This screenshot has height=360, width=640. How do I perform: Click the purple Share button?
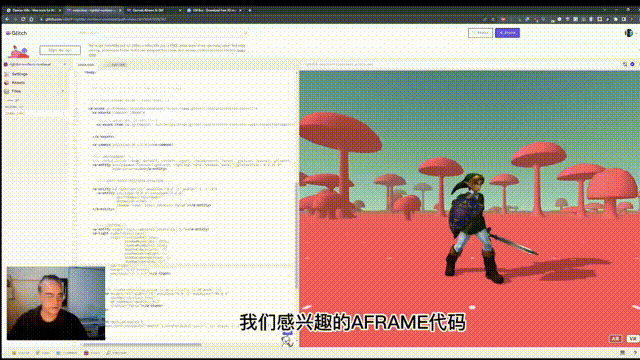(x=507, y=33)
